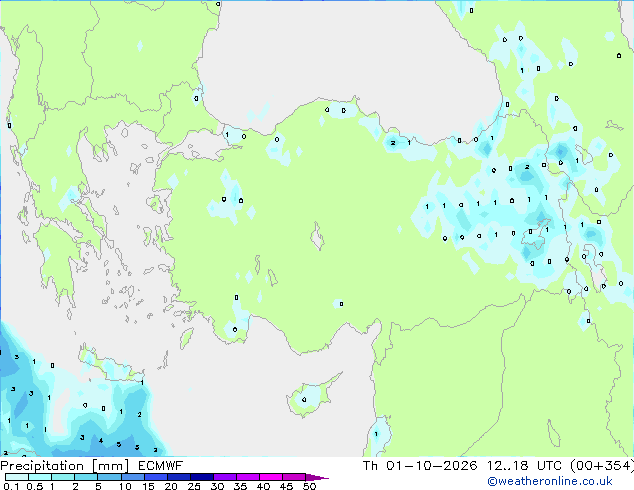634x490 pixels.
Task: Pick the 10–15 mm legend swatch
Action: pyautogui.click(x=133, y=477)
